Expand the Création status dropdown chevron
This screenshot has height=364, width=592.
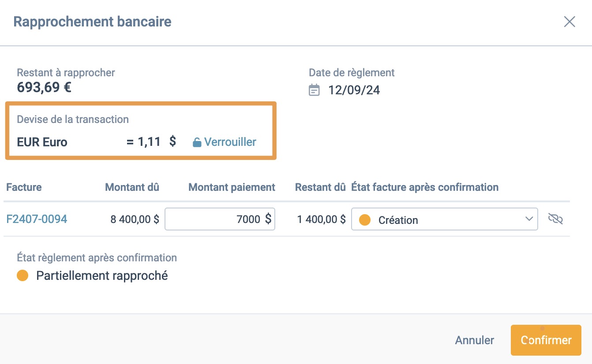tap(529, 219)
